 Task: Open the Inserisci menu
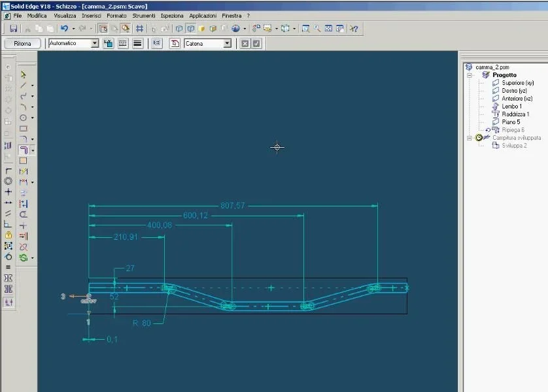pos(91,16)
